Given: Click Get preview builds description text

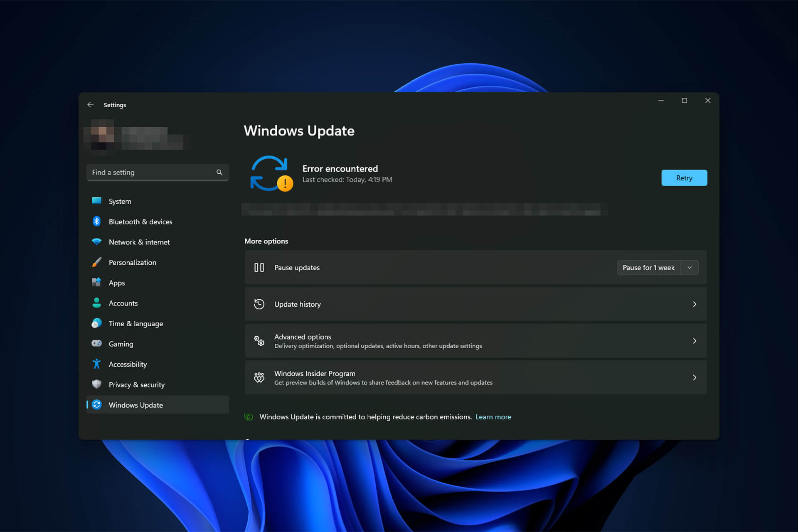Looking at the screenshot, I should (x=383, y=383).
